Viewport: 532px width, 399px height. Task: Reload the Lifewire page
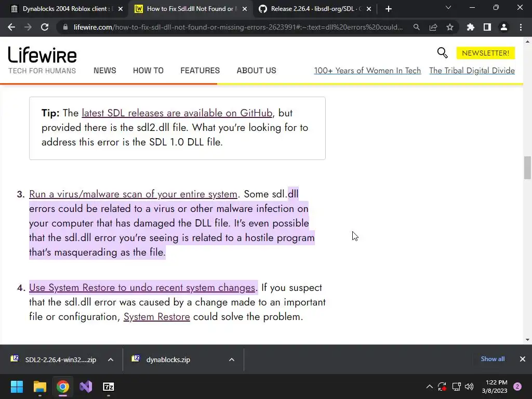click(x=45, y=27)
